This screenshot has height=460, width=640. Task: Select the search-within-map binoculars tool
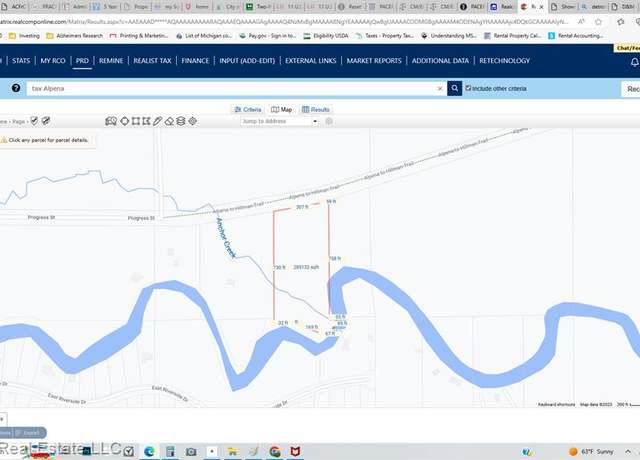(x=111, y=121)
